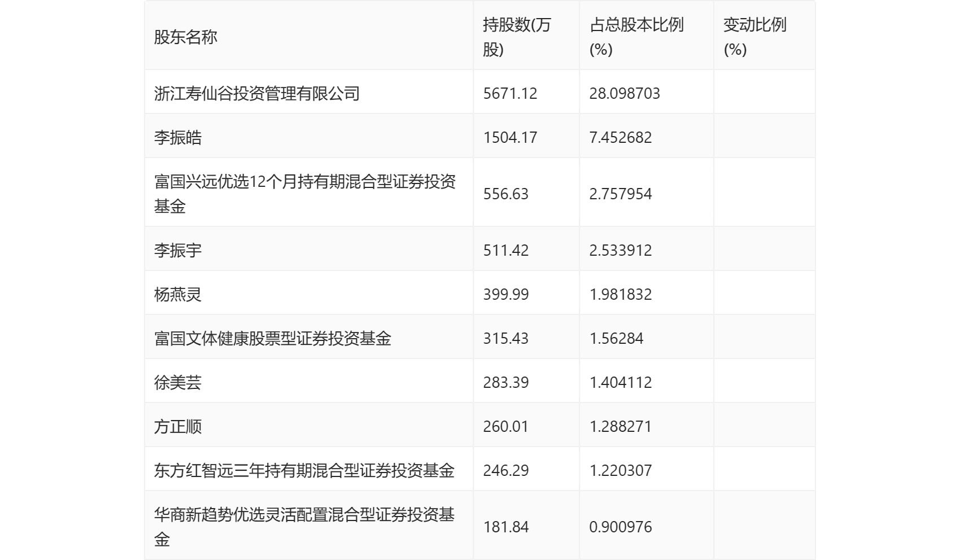Select shareholder name 方正顺
This screenshot has width=960, height=560.
tap(178, 426)
